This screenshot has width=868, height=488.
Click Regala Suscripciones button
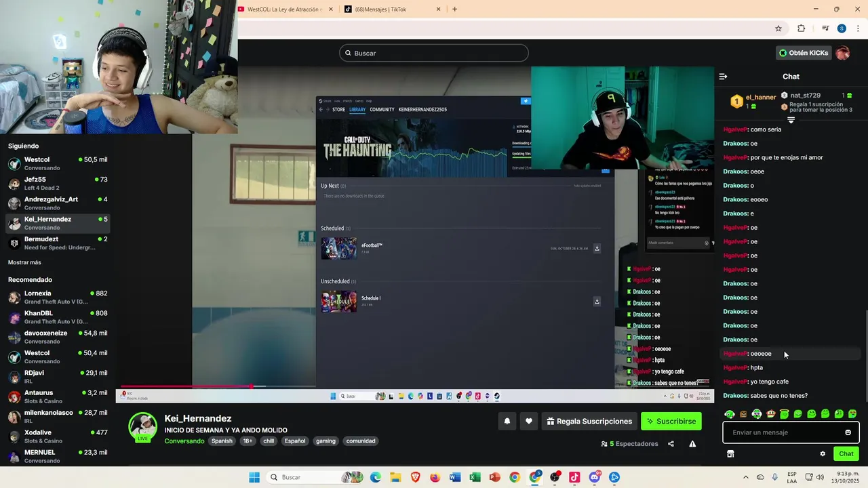tap(589, 421)
